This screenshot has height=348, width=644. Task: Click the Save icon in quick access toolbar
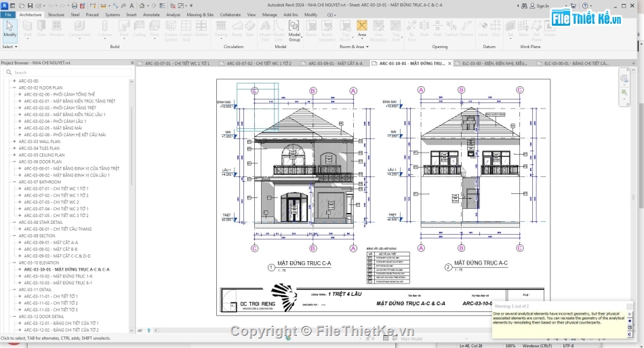[30, 5]
